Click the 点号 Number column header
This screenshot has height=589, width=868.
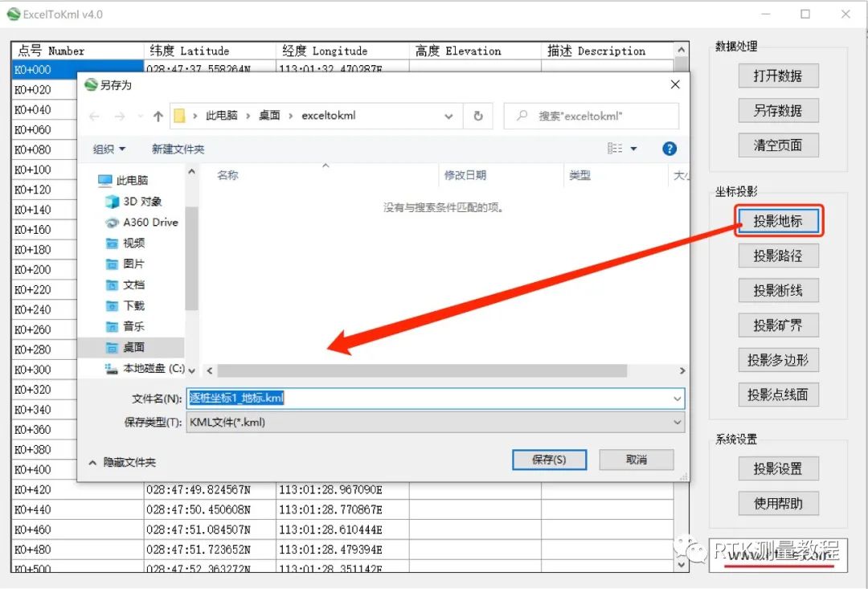point(77,51)
